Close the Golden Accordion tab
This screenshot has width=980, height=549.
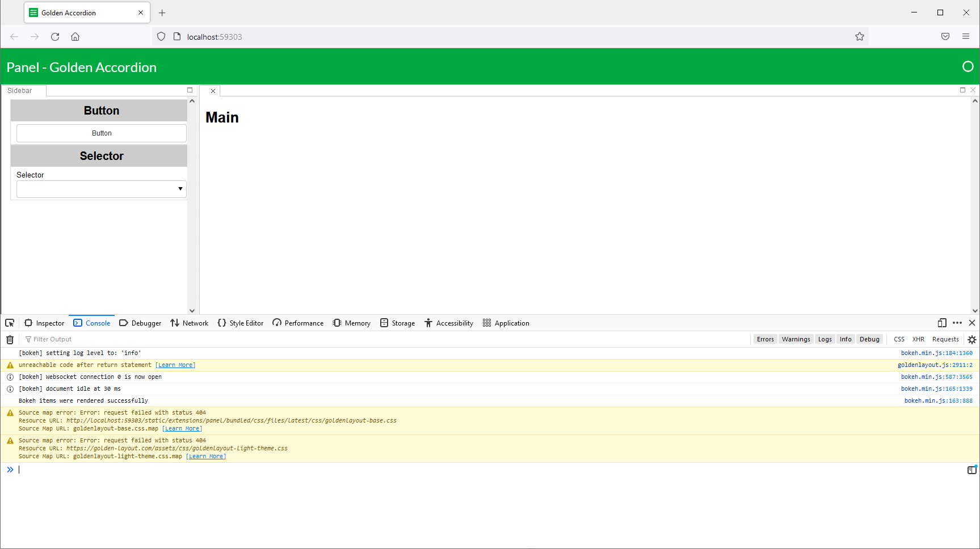[141, 12]
